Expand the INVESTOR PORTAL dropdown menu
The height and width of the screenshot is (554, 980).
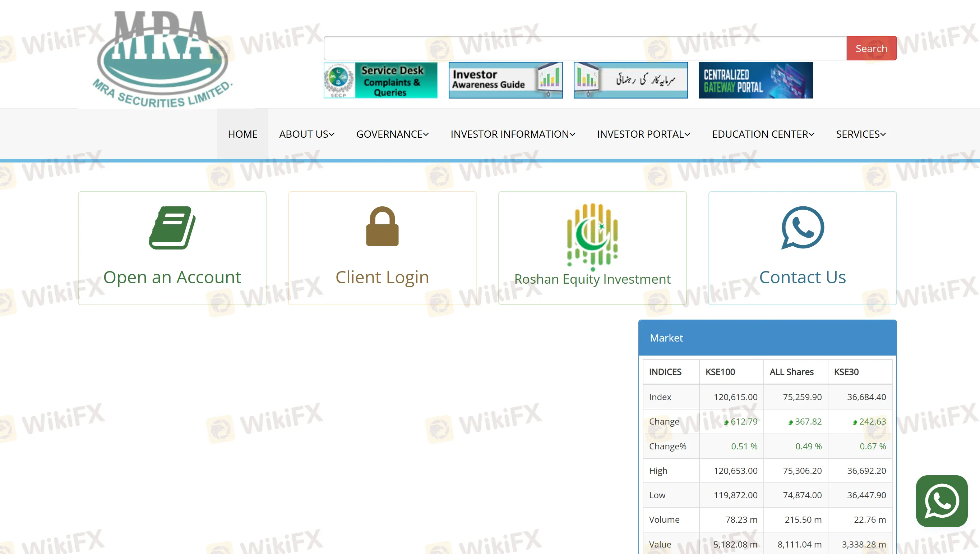[644, 134]
